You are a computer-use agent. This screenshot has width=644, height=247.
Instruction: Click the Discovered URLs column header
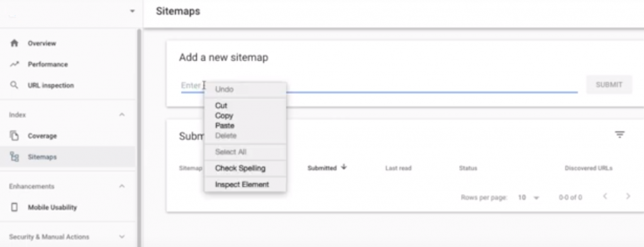[x=588, y=168]
